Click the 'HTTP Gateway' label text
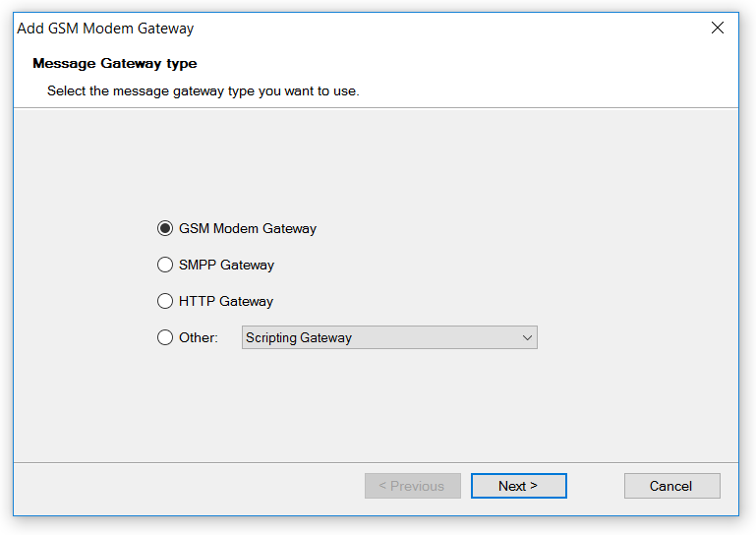The height and width of the screenshot is (535, 756). (x=226, y=301)
